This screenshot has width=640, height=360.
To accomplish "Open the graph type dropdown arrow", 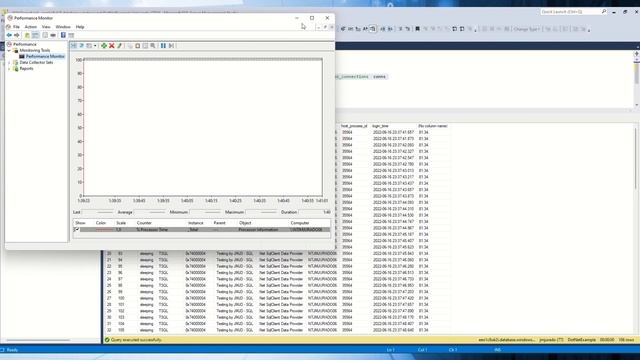I will point(95,46).
